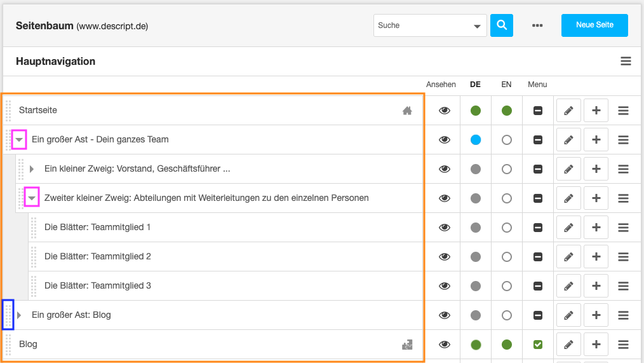644x363 pixels.
Task: Add a subpage under Startseite
Action: (x=596, y=111)
